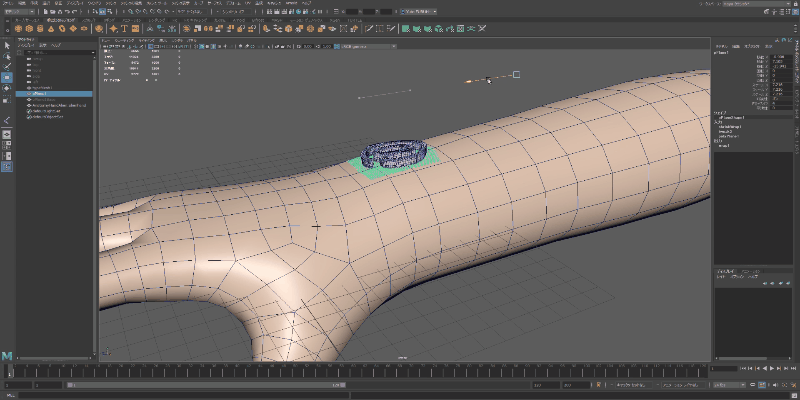800x400 pixels.
Task: Choose the Paint Selection tool
Action: click(7, 67)
